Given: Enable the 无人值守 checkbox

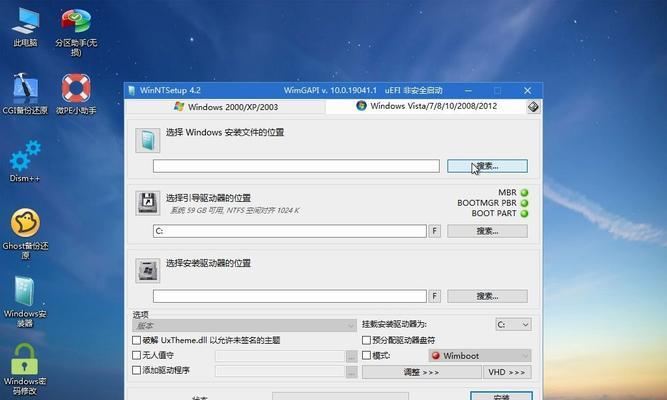Looking at the screenshot, I should (x=137, y=355).
